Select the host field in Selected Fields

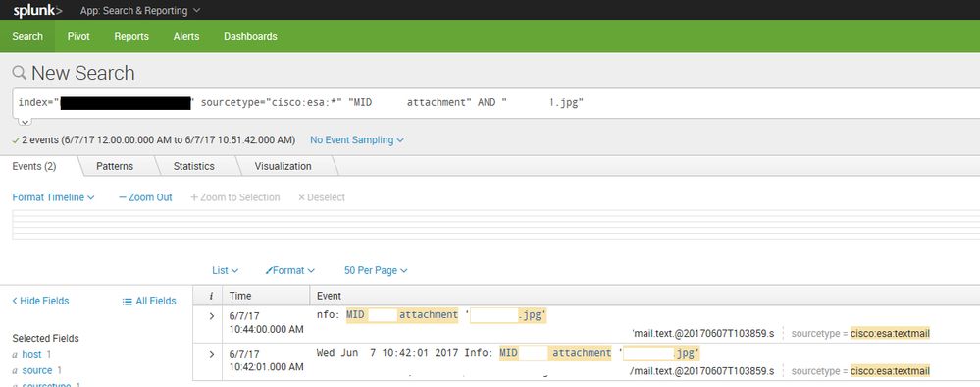[x=31, y=354]
